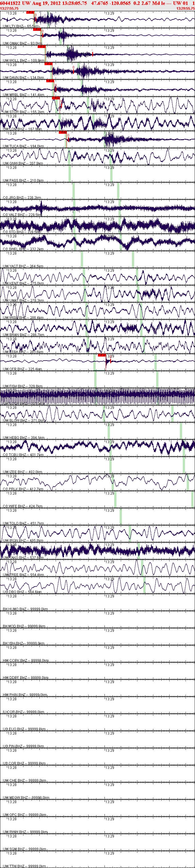Click the red P pick flag on WOLL trace
Screen dimensions: 195x868
41,47
